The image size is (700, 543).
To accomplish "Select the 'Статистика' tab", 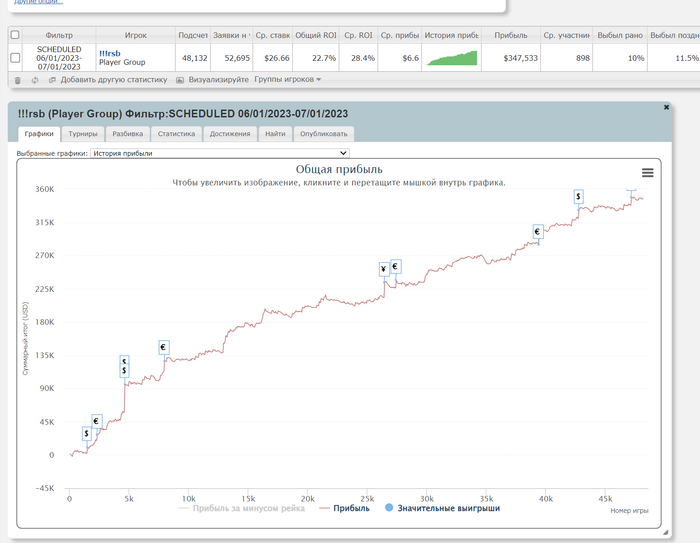I will pos(176,134).
